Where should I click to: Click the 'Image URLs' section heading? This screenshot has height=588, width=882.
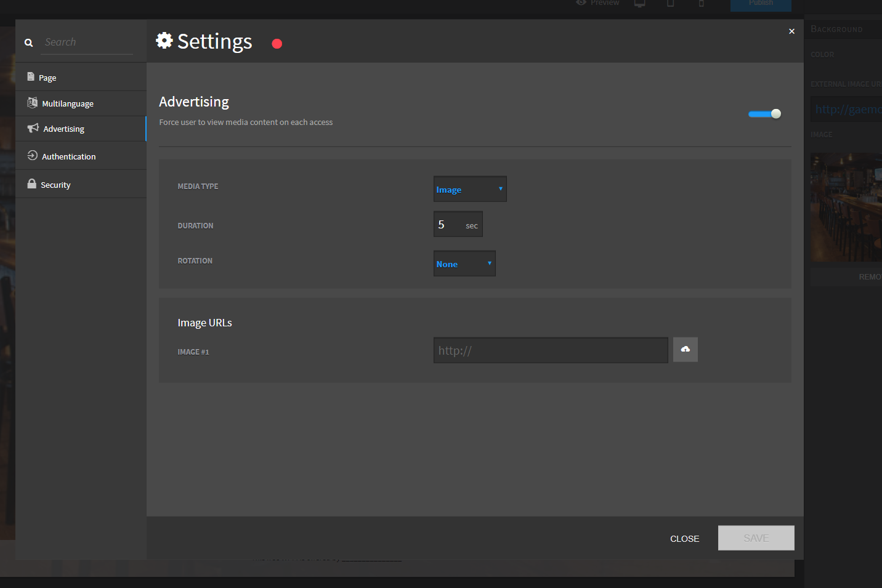pos(205,323)
